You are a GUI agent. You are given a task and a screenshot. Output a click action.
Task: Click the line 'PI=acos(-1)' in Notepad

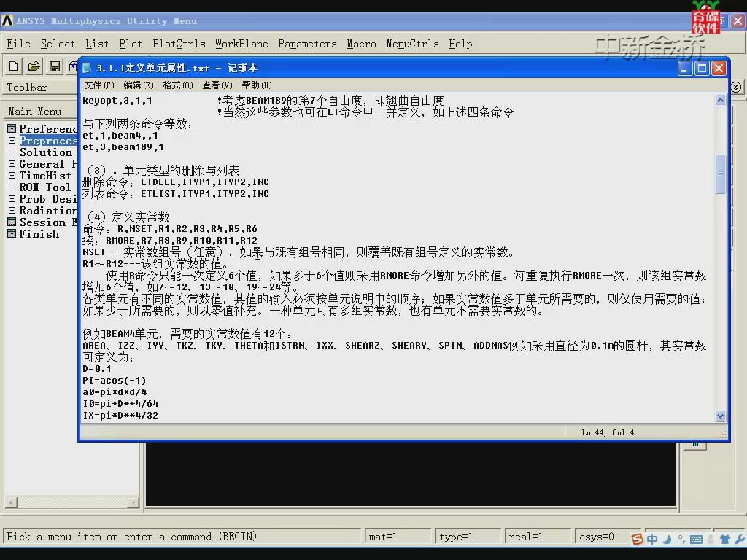tap(114, 381)
